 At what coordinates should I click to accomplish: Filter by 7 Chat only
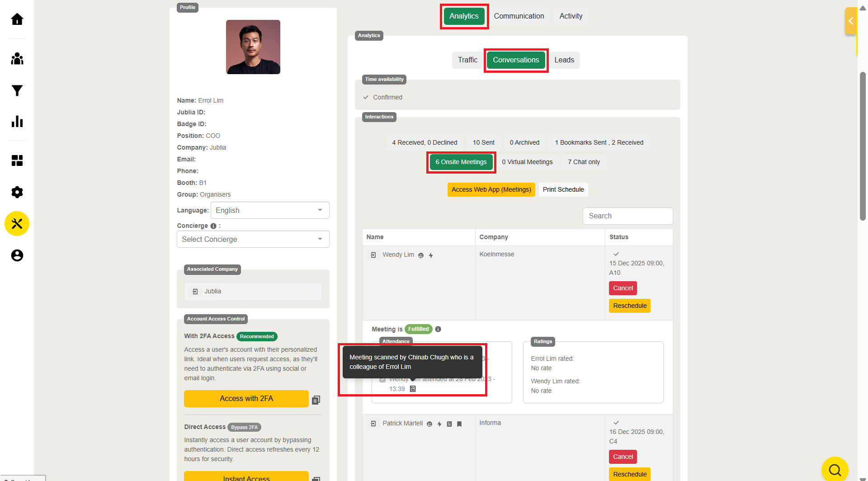pyautogui.click(x=584, y=162)
